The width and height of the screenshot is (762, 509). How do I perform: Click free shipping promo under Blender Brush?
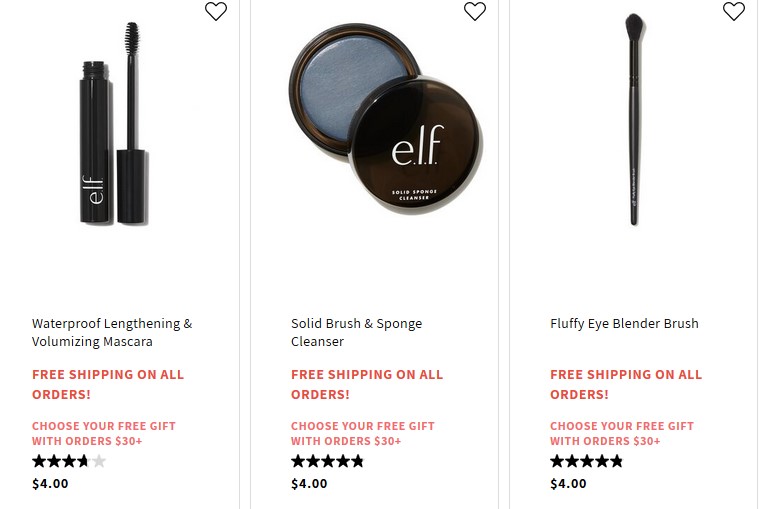(626, 384)
